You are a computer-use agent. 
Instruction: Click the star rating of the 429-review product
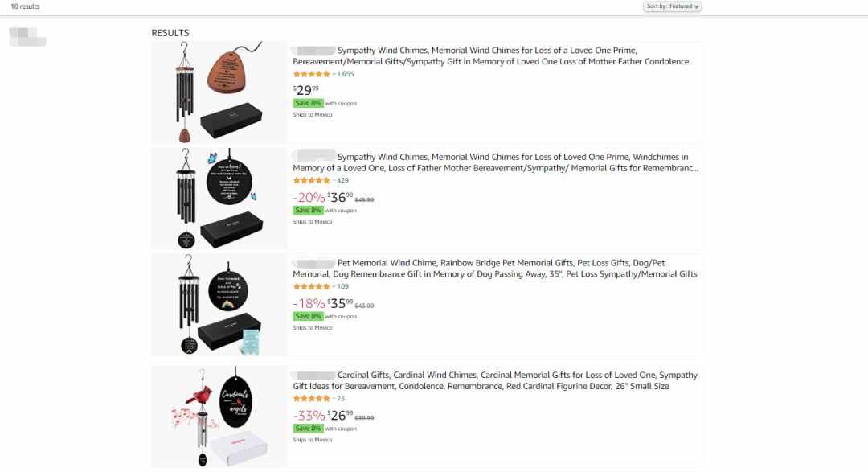[311, 181]
